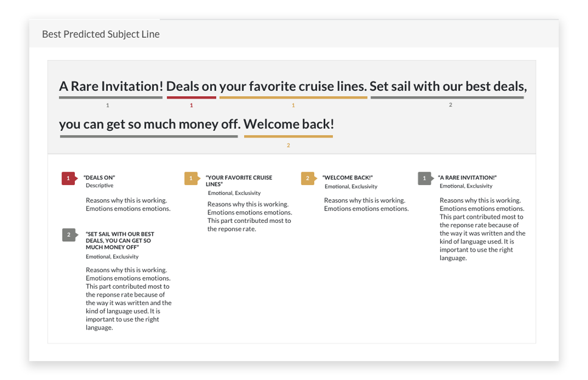
Task: Select the "WELCOME BACK!" explanation heading
Action: click(x=348, y=177)
